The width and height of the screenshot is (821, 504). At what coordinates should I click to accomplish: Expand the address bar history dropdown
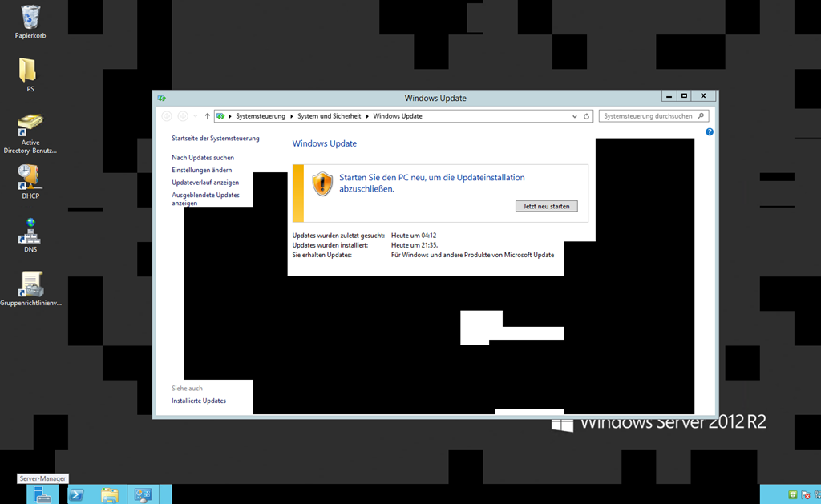[574, 116]
